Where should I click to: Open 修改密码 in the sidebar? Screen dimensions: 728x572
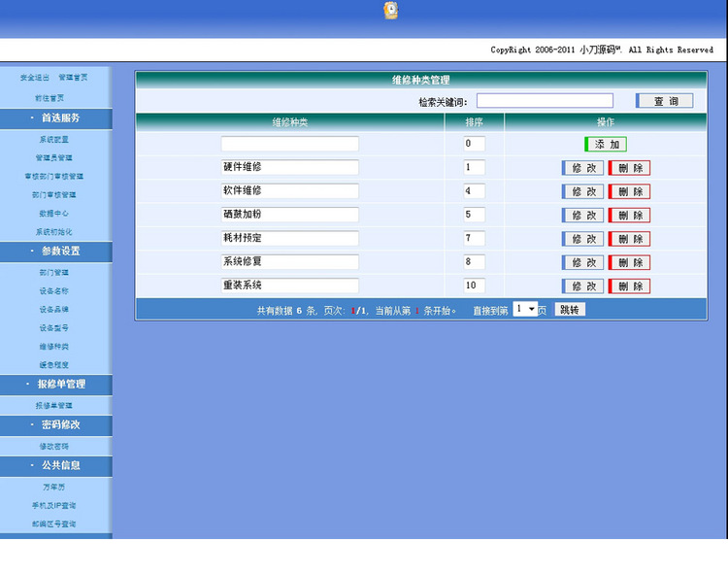point(53,447)
